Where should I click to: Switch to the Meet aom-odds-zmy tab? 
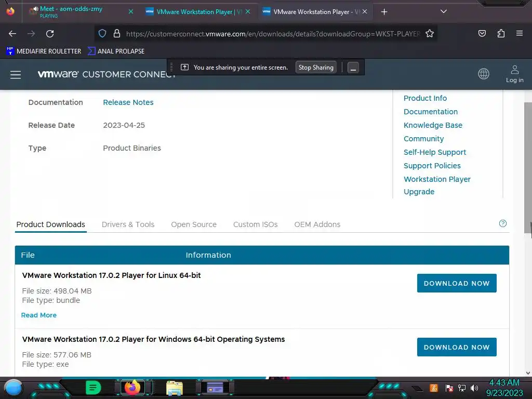click(81, 11)
